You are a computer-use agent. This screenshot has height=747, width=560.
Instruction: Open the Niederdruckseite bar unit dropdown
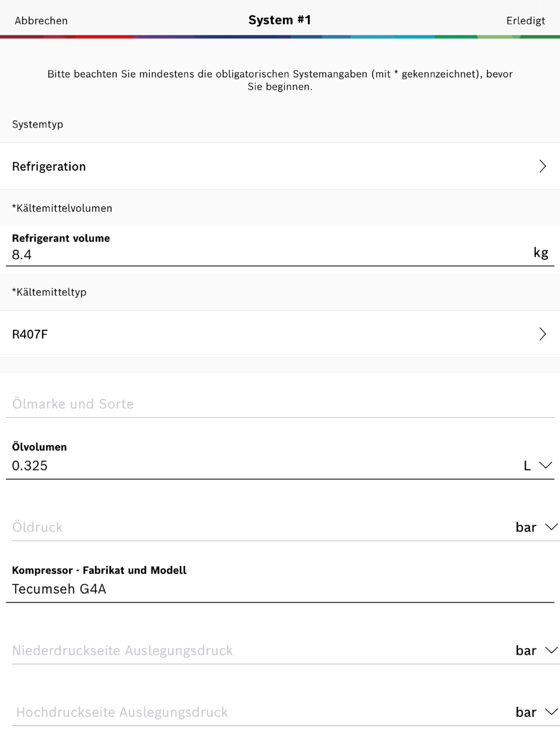point(536,651)
